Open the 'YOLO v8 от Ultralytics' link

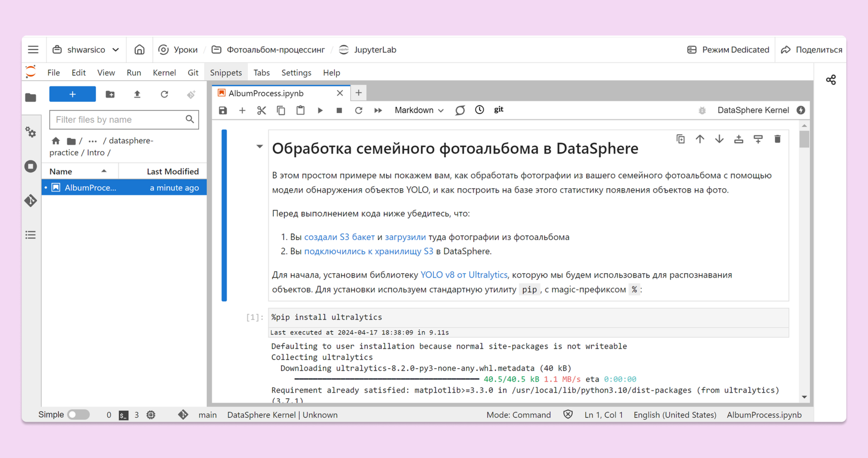pyautogui.click(x=464, y=275)
